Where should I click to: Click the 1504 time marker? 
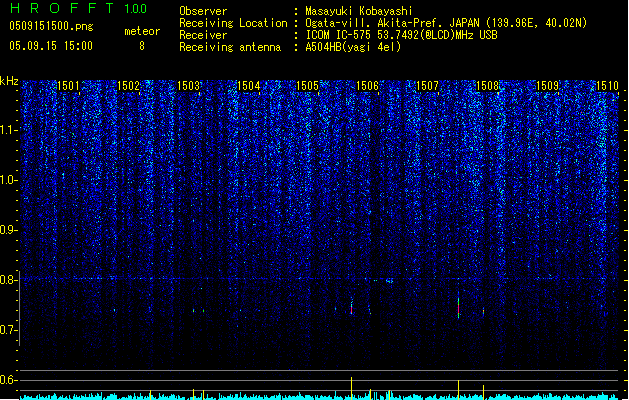248,85
